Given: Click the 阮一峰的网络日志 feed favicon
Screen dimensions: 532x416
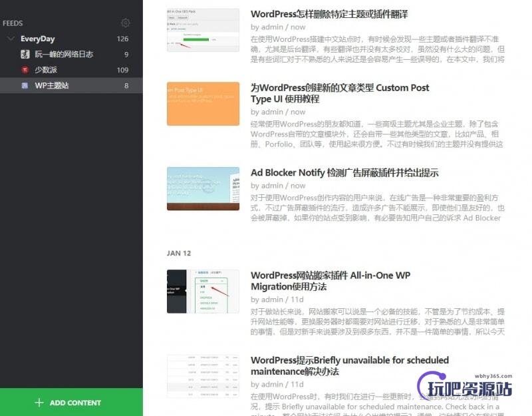Looking at the screenshot, I should coord(25,55).
